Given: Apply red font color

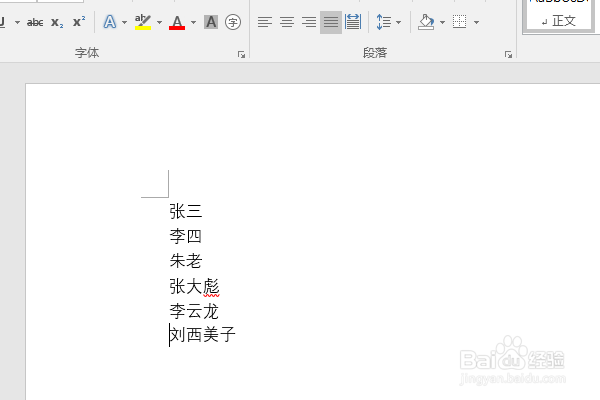Looking at the screenshot, I should click(x=177, y=22).
